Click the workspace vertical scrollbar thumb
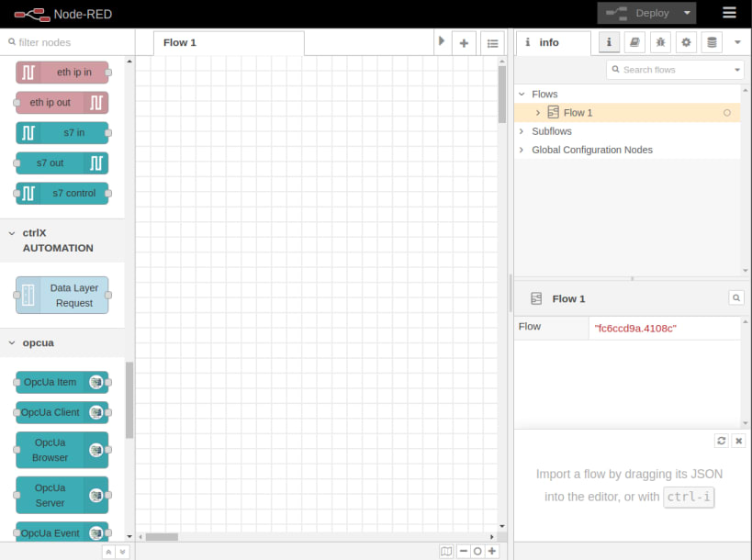 (502, 94)
